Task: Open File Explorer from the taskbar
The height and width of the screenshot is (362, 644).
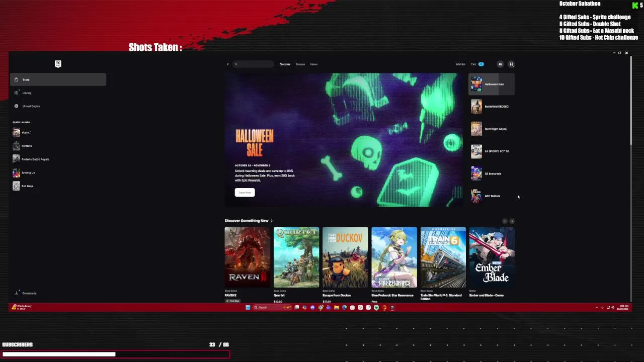Action: pos(336,307)
